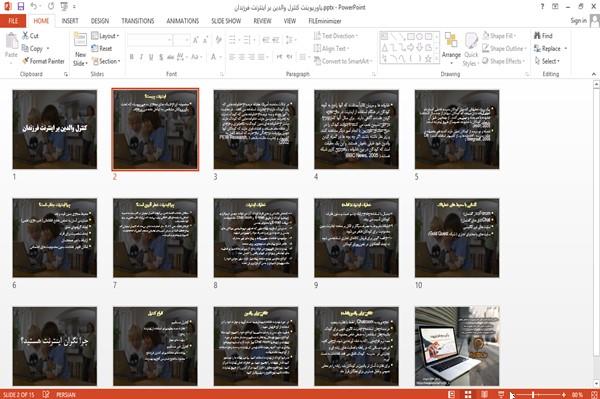Toggle Italic formatting
Image resolution: width=600 pixels, height=399 pixels.
[x=141, y=57]
